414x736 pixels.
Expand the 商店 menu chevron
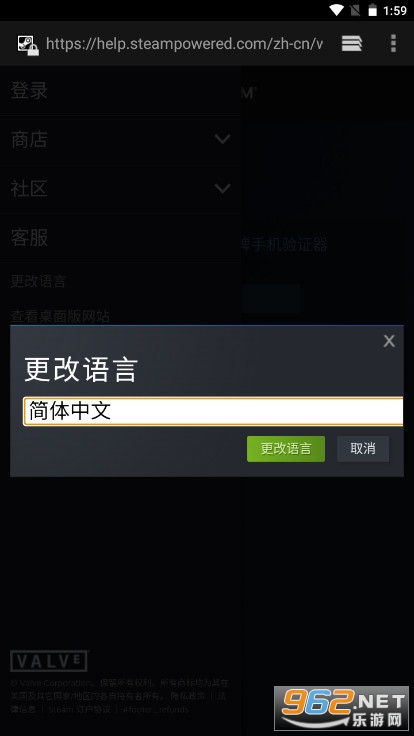[x=222, y=139]
